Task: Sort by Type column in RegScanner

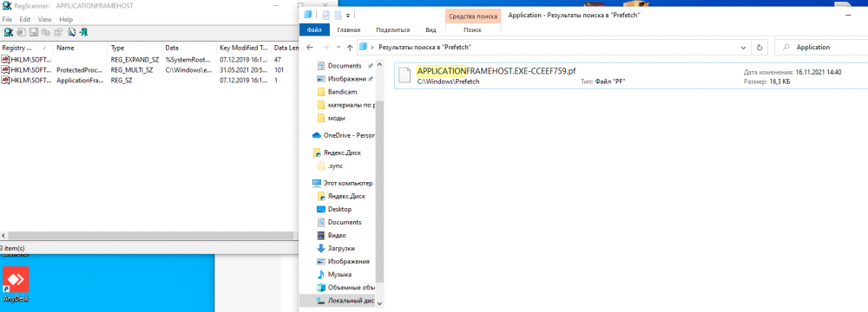Action: point(135,49)
